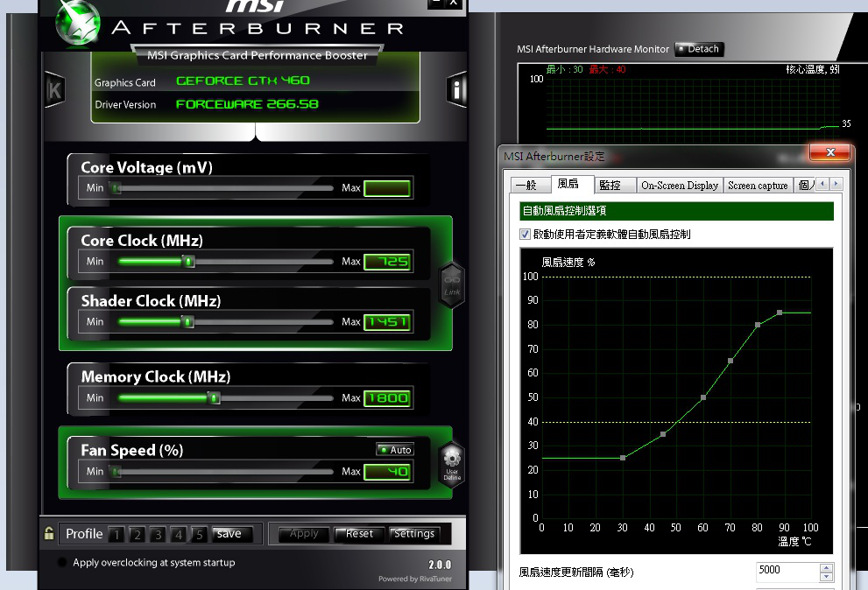Viewport: 868px width, 590px height.
Task: Open the On-Screen Display tab
Action: click(680, 186)
